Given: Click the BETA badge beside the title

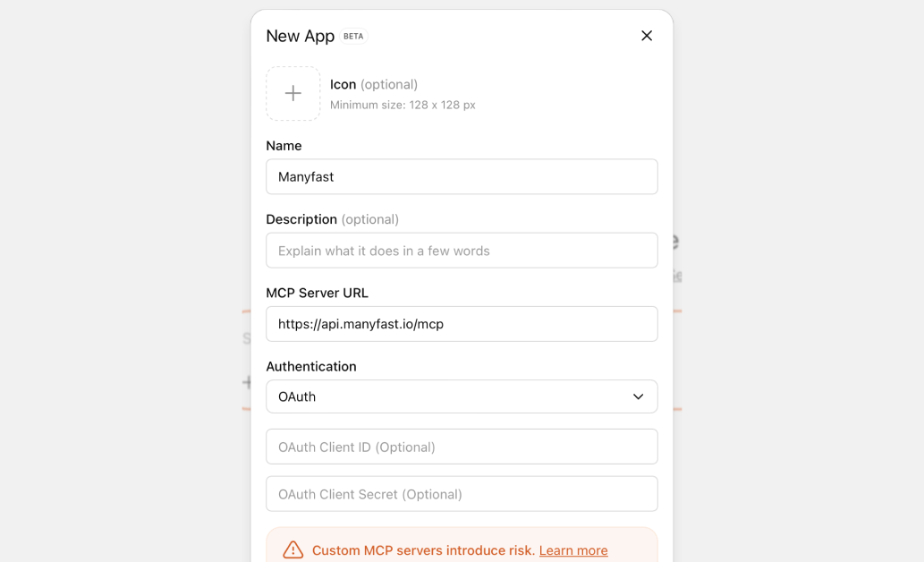Looking at the screenshot, I should 353,37.
